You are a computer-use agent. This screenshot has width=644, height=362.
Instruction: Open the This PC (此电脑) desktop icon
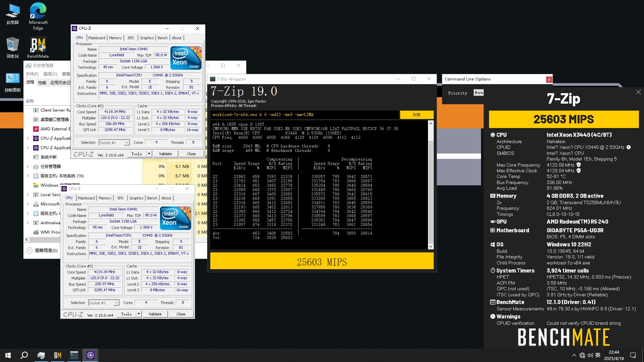[12, 14]
